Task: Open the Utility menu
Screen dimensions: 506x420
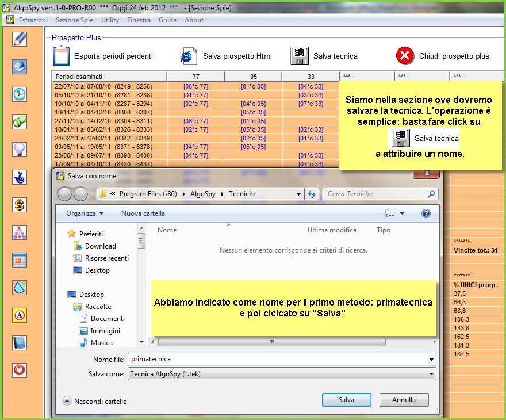Action: click(x=110, y=20)
